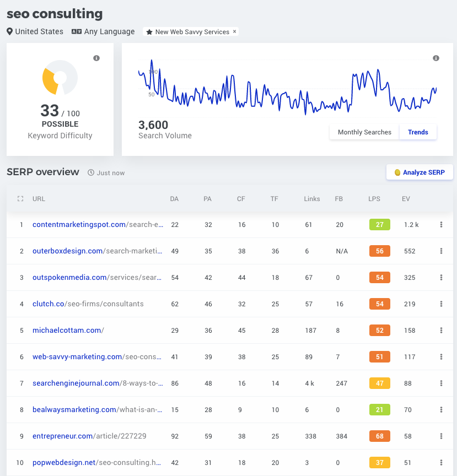Click the TF column header
The width and height of the screenshot is (457, 476).
point(275,199)
